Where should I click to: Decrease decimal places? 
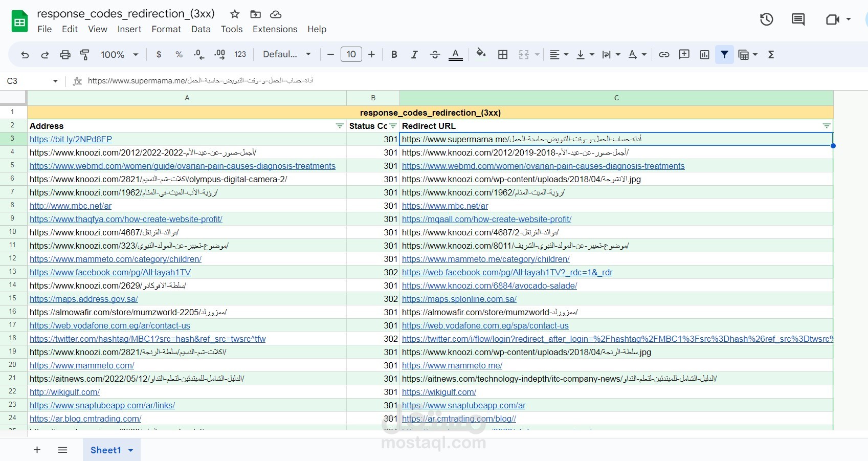tap(199, 55)
